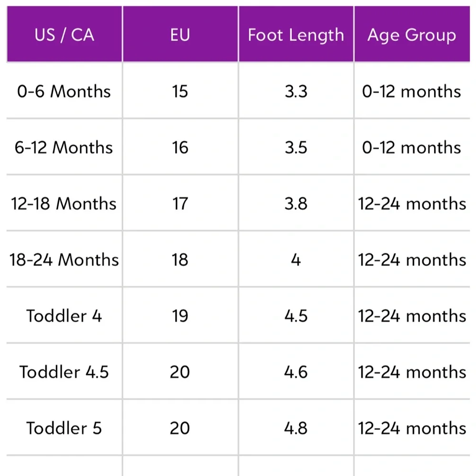Select the Foot Length column header

pos(296,34)
